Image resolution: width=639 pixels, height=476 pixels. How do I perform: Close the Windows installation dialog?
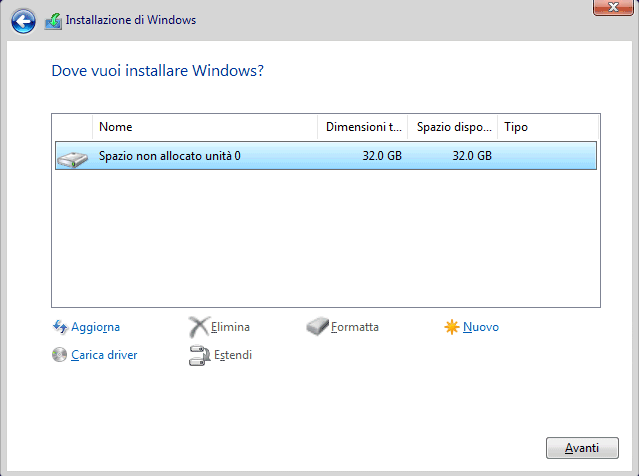[x=613, y=7]
